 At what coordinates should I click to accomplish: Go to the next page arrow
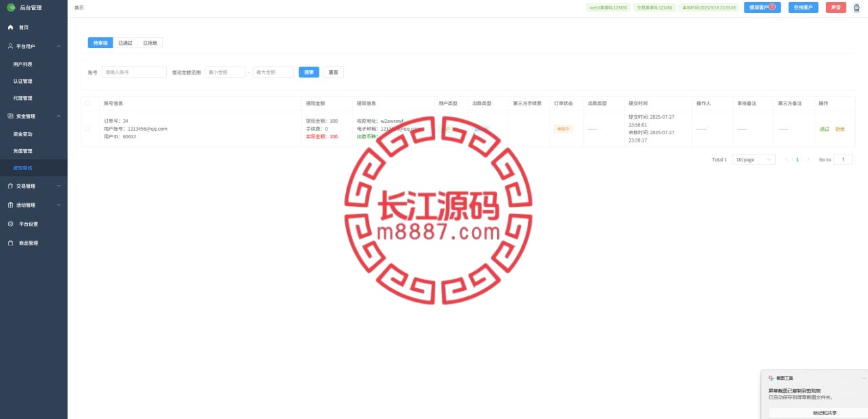pyautogui.click(x=808, y=159)
